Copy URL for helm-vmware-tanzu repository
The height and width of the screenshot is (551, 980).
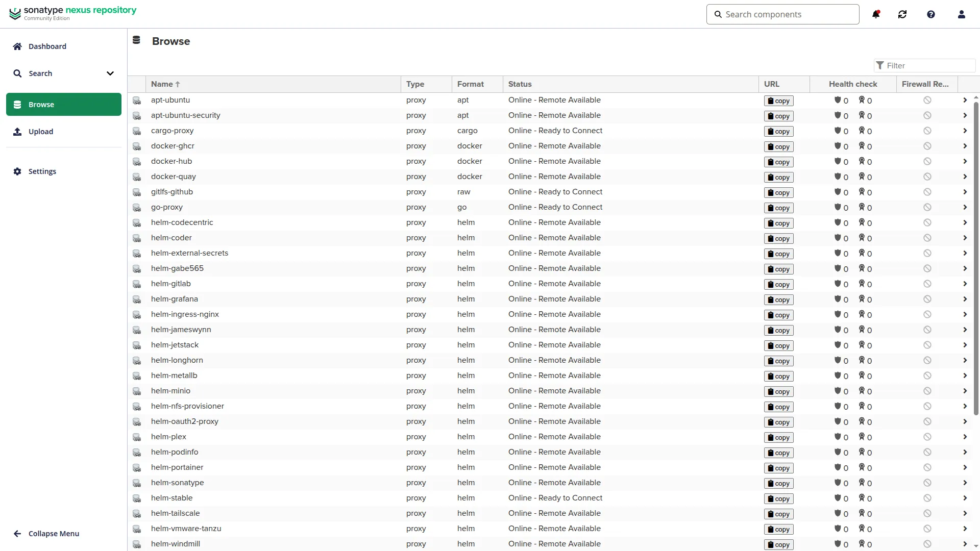pos(778,529)
